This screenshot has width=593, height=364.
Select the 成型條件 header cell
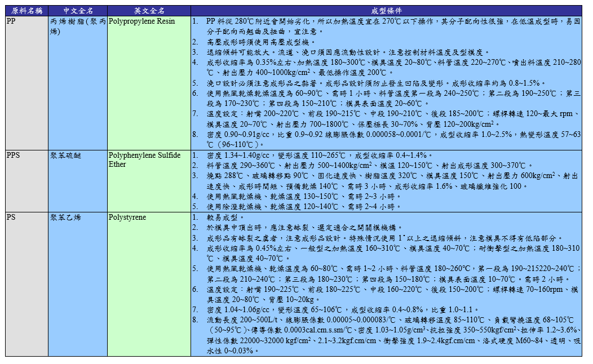click(x=386, y=11)
